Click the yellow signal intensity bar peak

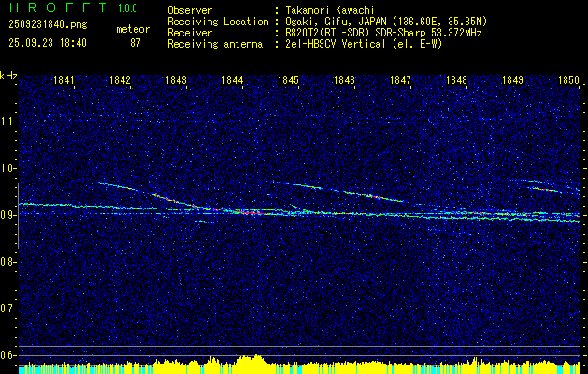249,358
